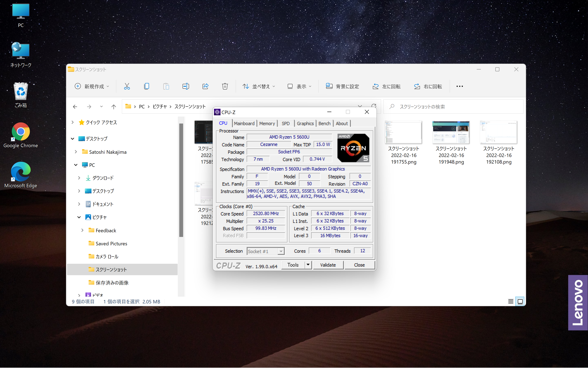Click the Share icon in Explorer toolbar

point(205,86)
